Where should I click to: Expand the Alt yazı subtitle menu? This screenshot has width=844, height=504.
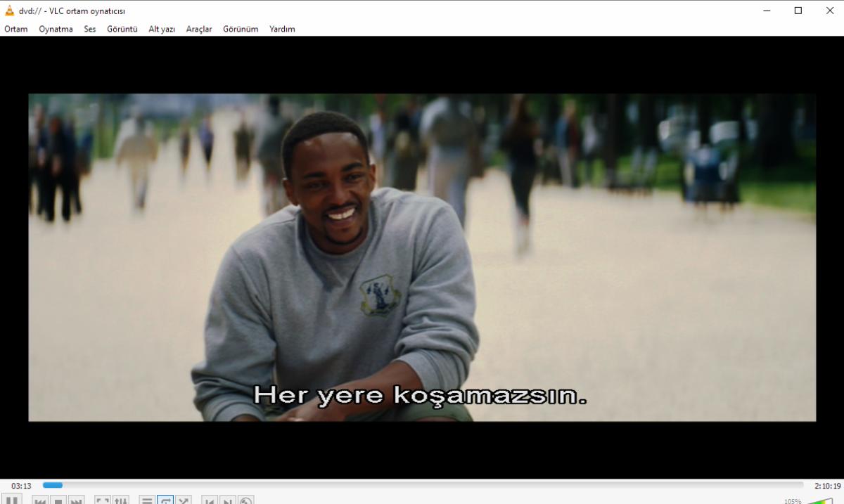coord(162,29)
